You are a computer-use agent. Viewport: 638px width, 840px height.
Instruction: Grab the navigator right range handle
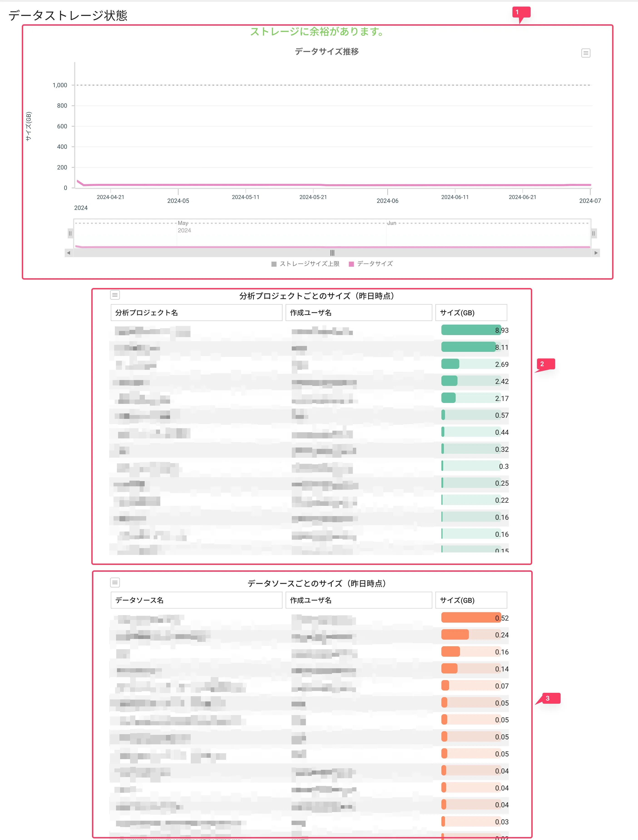[593, 233]
